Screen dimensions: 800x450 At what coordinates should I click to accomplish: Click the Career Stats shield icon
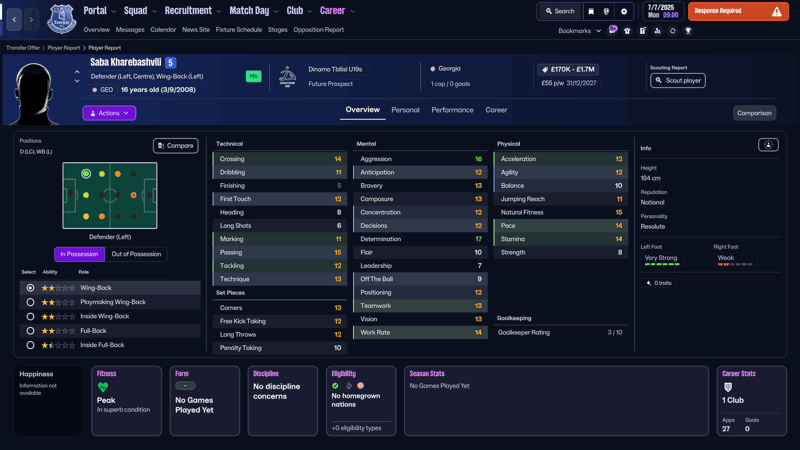click(x=728, y=387)
